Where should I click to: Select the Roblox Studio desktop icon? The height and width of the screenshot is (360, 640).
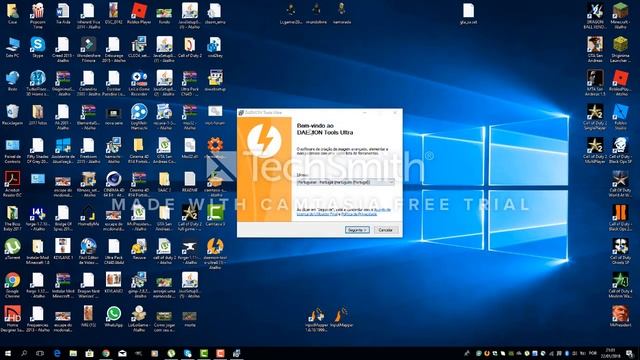620,117
